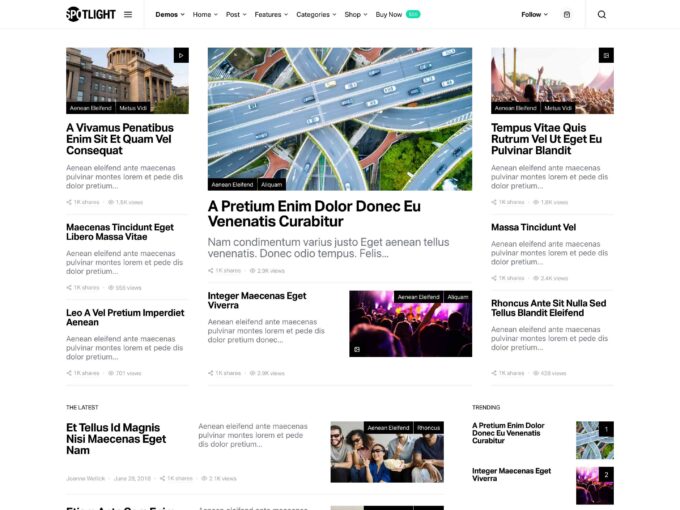This screenshot has width=680, height=510.
Task: Expand the Home dropdown menu
Action: pyautogui.click(x=205, y=14)
